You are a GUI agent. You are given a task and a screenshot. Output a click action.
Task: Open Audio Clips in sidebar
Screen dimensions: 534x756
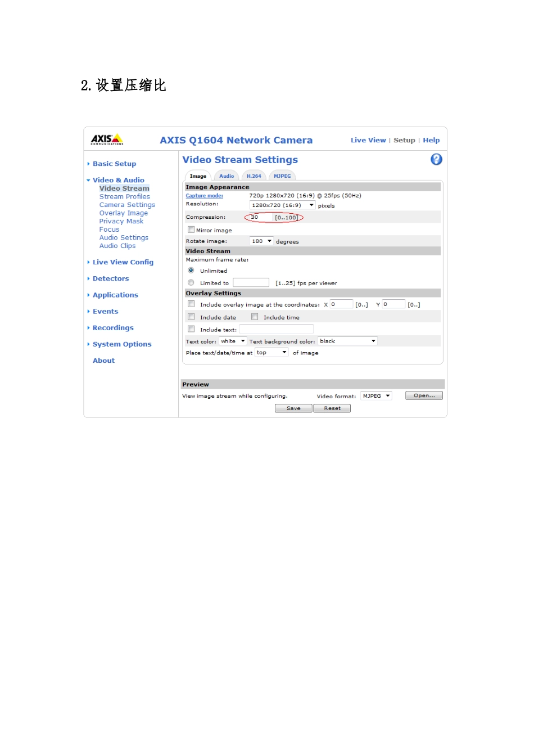(x=117, y=246)
